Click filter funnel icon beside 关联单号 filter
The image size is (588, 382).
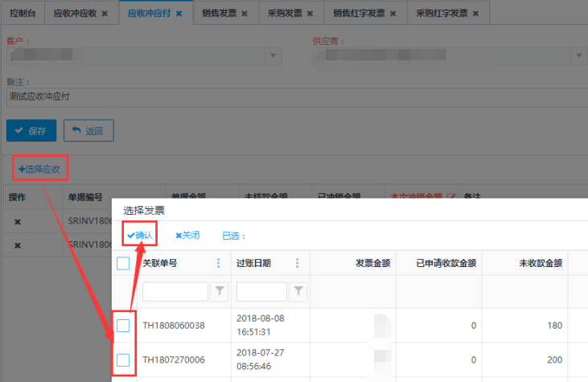tap(219, 292)
